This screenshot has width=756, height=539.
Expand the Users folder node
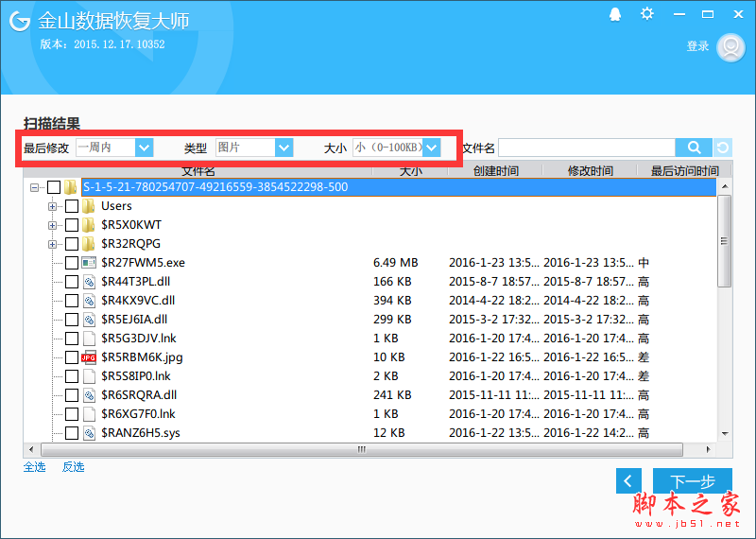click(52, 206)
